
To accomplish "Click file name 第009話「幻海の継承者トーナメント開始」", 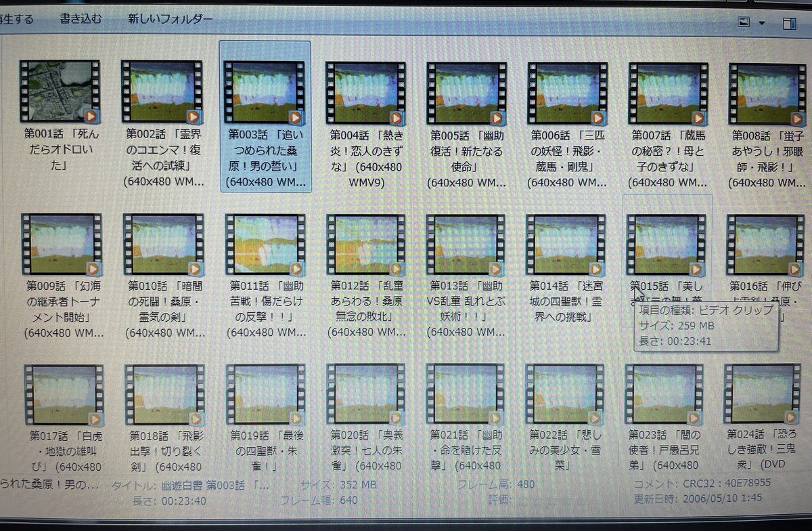I will click(64, 309).
